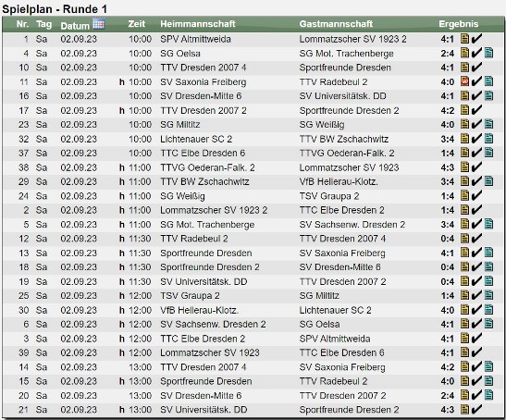
Task: Open the teal report document for game 20
Action: 489,395
